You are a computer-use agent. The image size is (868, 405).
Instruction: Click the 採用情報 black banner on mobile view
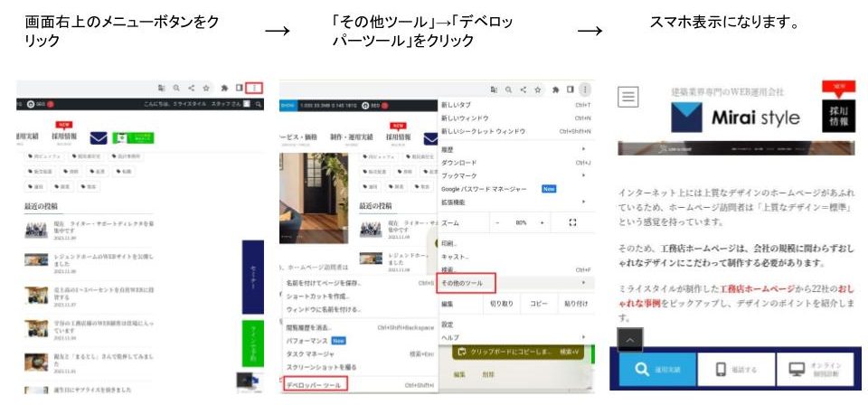[838, 119]
